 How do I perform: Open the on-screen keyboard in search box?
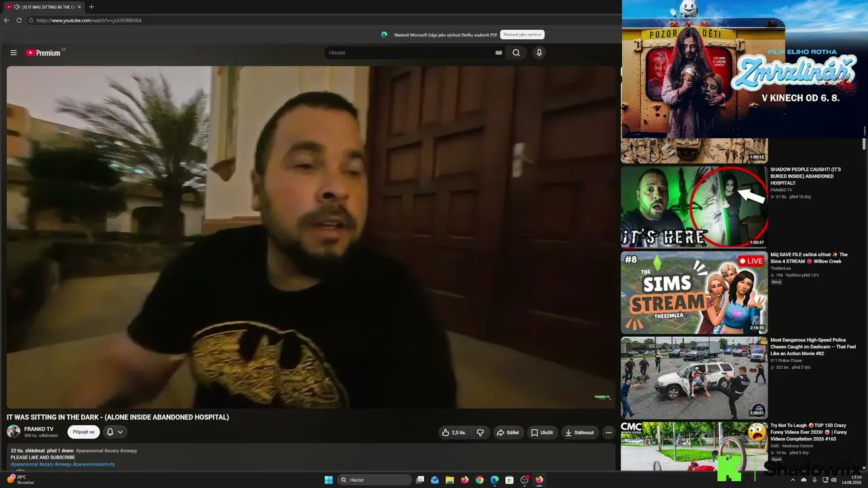point(499,53)
